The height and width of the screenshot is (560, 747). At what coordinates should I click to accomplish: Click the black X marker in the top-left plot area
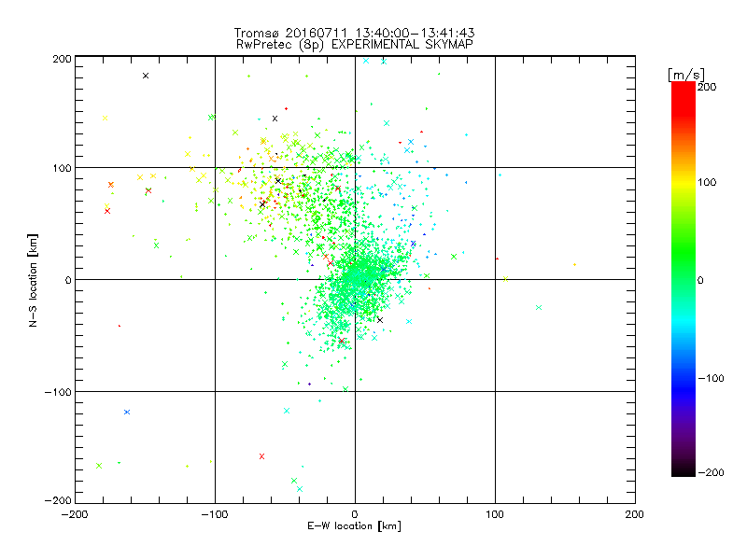[x=146, y=76]
